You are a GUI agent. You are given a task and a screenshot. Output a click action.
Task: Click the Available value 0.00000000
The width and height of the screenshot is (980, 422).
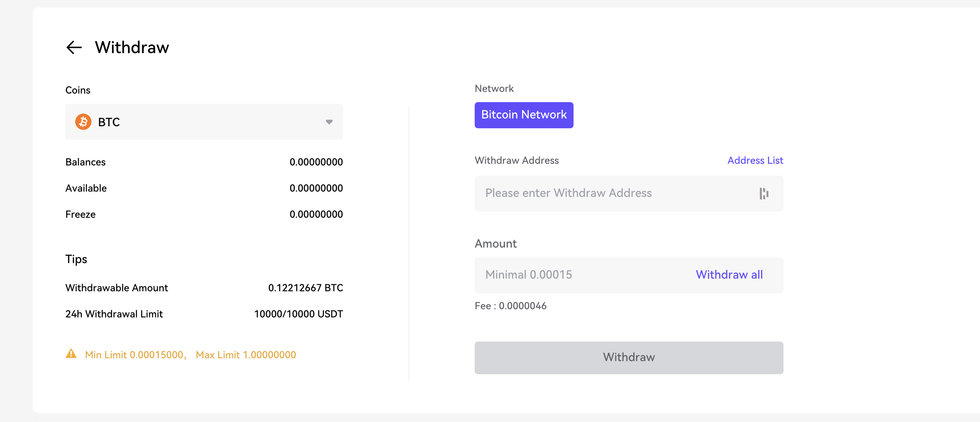(316, 188)
